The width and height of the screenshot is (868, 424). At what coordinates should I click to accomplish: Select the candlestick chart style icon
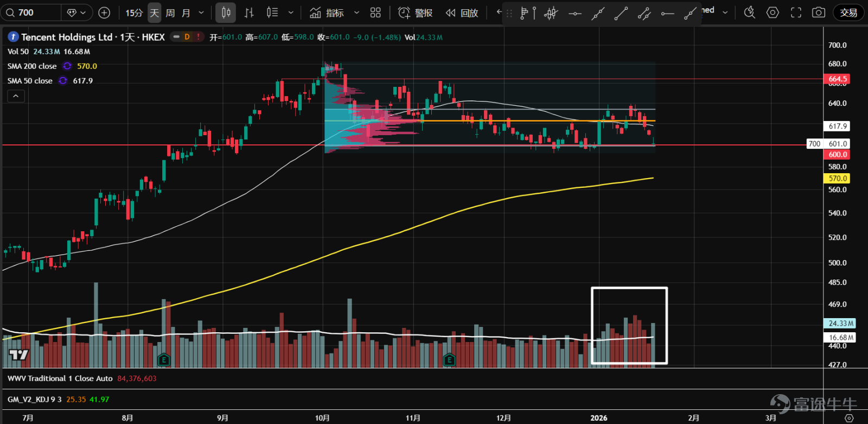click(x=226, y=12)
